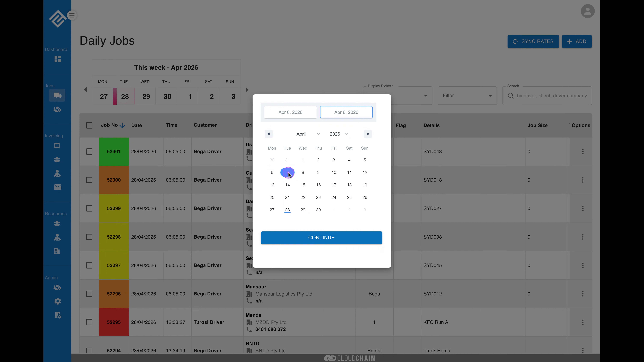Screen dimensions: 644x362
Task: Click the red 52295 job number cell
Action: tap(114, 323)
